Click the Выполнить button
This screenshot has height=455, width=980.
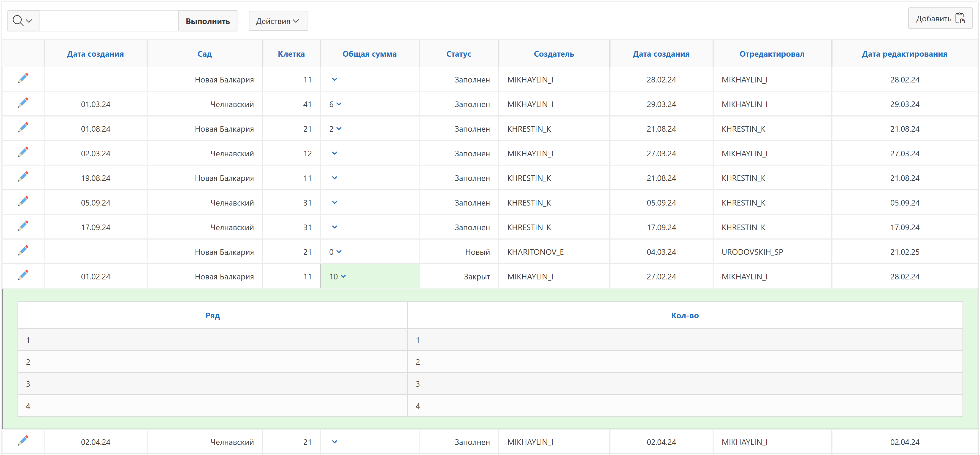point(207,21)
